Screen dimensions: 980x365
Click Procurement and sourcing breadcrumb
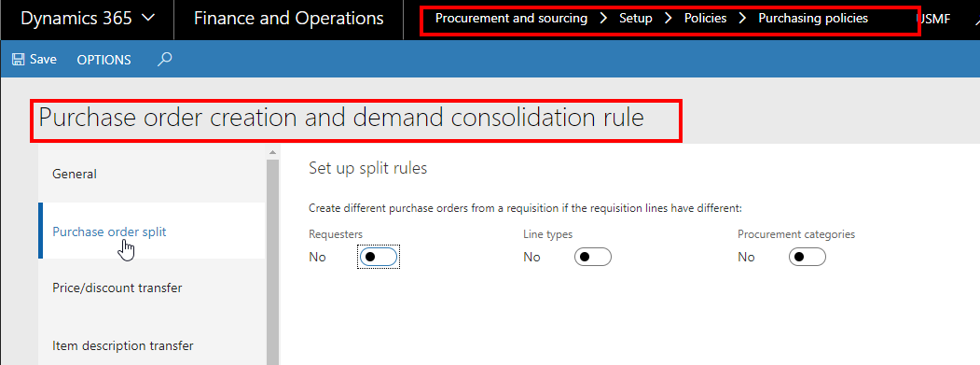tap(511, 18)
